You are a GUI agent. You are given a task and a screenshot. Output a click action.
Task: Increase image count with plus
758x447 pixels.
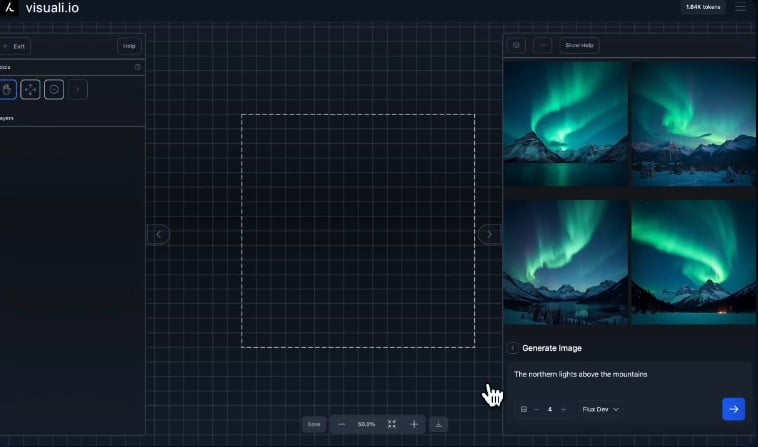pyautogui.click(x=563, y=409)
